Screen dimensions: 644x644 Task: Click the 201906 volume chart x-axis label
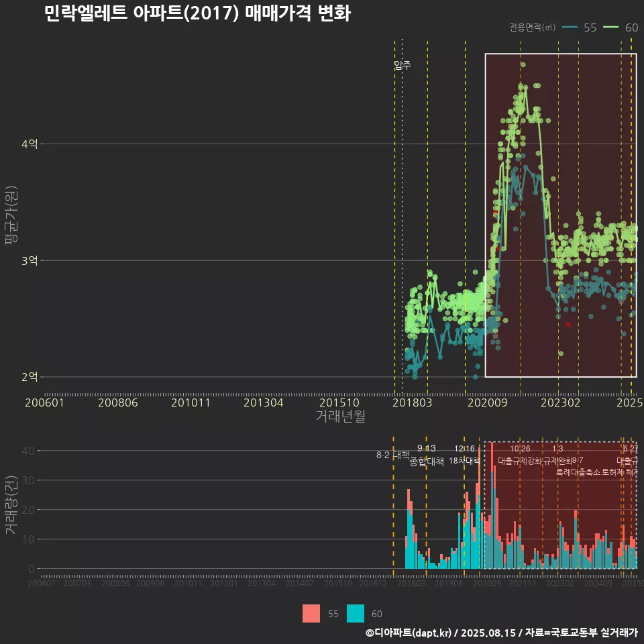tap(449, 584)
